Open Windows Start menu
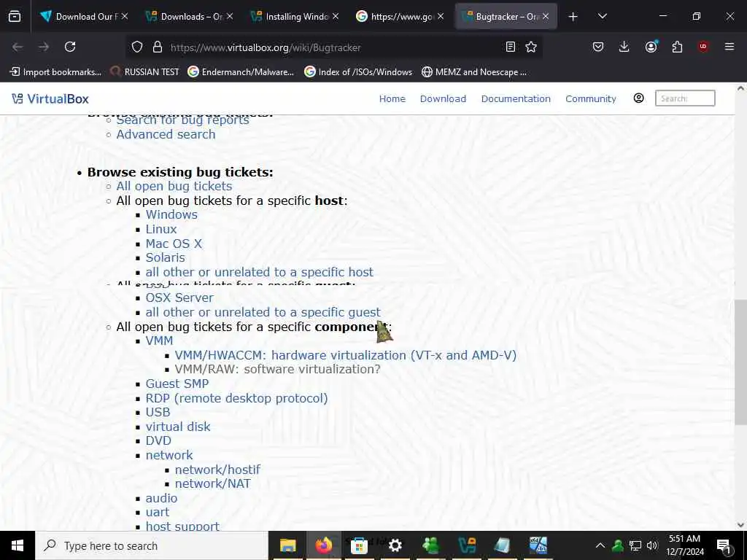The image size is (747, 560). tap(18, 545)
